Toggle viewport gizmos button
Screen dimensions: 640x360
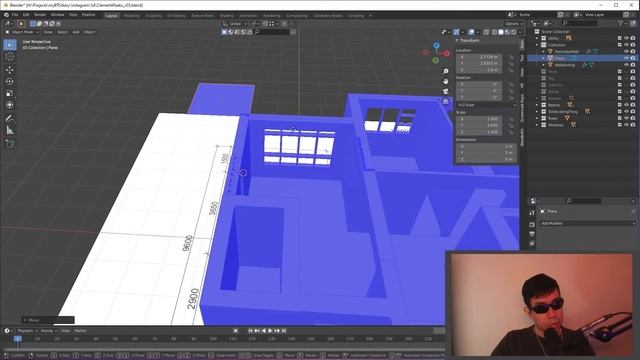pos(456,32)
